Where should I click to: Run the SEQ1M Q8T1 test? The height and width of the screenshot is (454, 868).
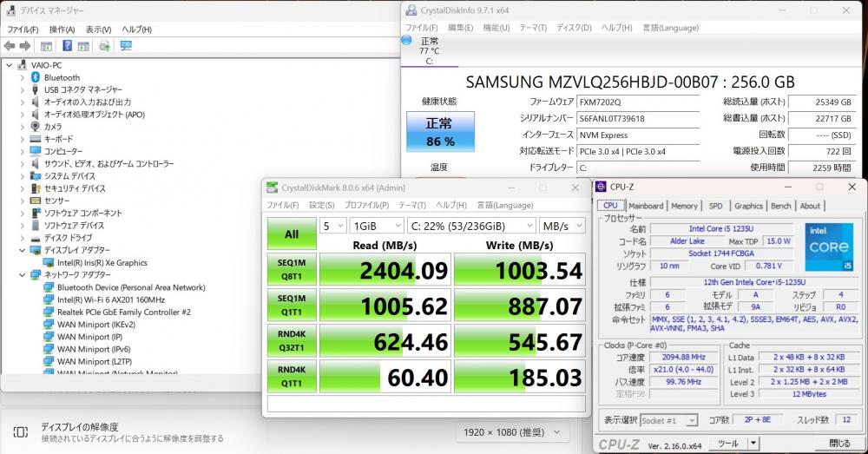pyautogui.click(x=292, y=270)
